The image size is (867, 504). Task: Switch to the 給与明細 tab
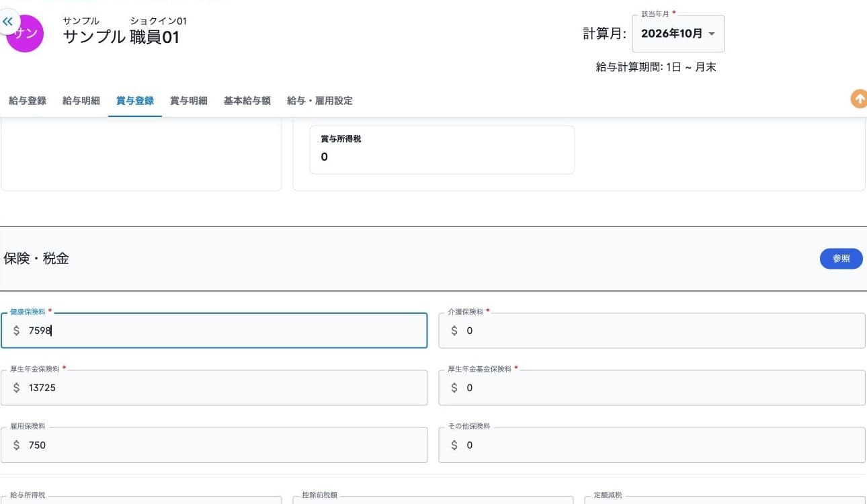[x=81, y=101]
